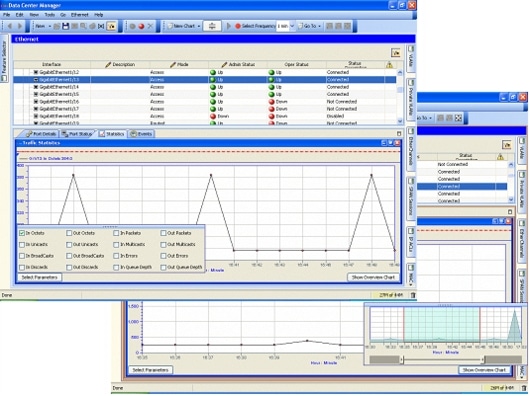Screen dimensions: 530x396
Task: Go back using the toolbar's left arrow
Action: (x=10, y=26)
